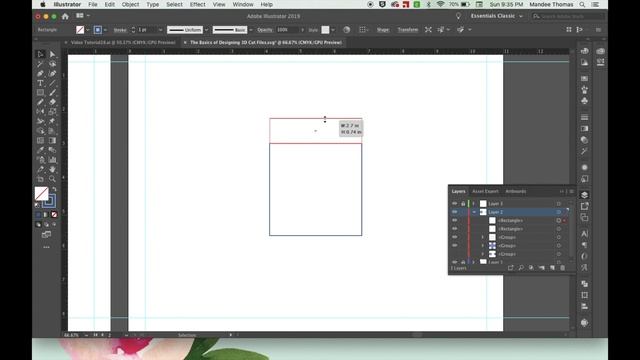640x360 pixels.
Task: Select the Rectangle tool
Action: 40,93
